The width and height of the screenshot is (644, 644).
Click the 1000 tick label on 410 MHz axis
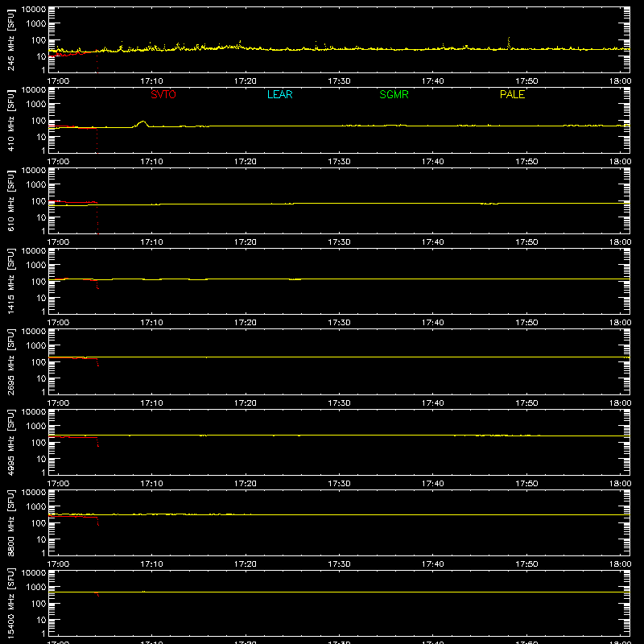tap(36, 104)
